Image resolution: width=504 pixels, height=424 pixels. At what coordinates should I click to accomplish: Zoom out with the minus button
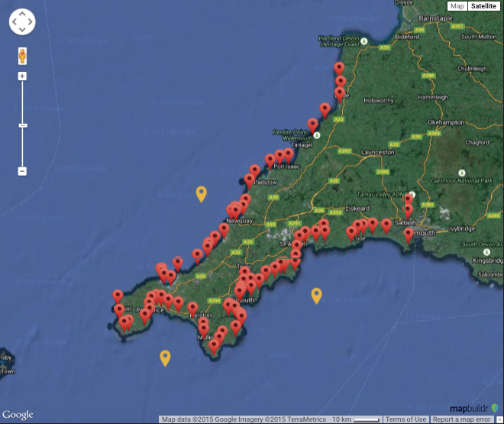[22, 171]
